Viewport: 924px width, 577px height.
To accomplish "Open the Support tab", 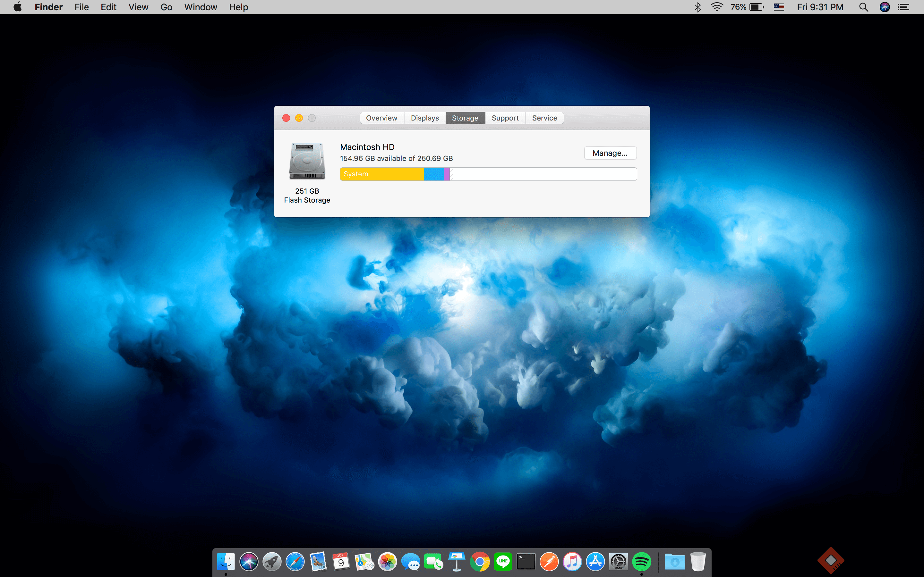I will click(x=505, y=118).
